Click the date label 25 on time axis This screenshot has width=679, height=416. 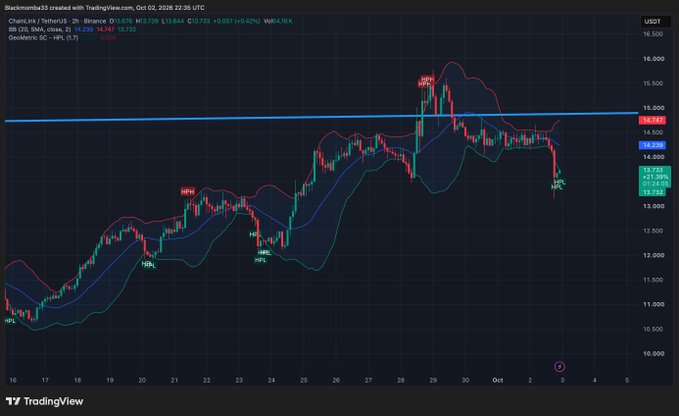point(304,380)
